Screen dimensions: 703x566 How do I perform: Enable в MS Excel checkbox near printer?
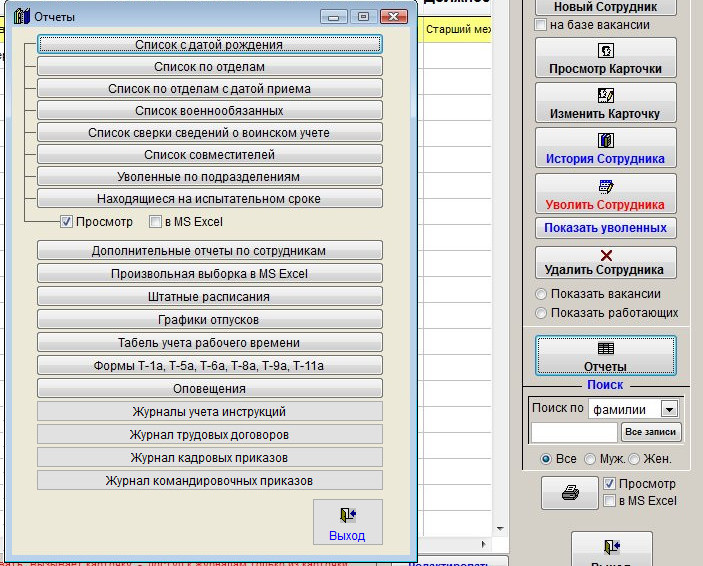(x=609, y=501)
